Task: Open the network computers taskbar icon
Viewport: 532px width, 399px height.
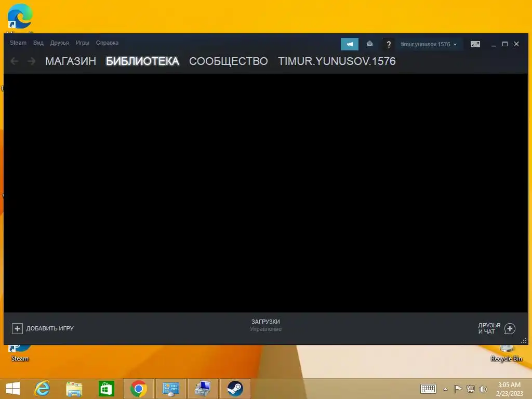Action: [x=203, y=389]
